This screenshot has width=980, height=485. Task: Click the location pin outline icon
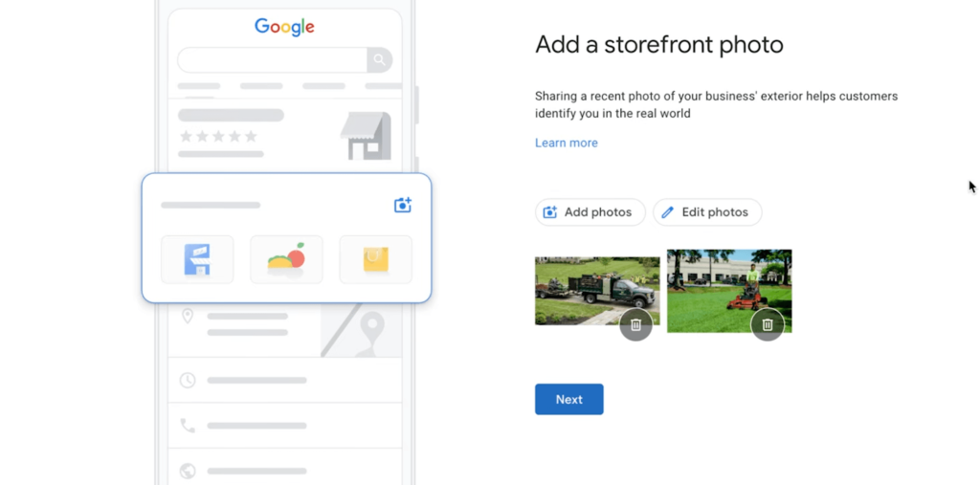pyautogui.click(x=188, y=316)
